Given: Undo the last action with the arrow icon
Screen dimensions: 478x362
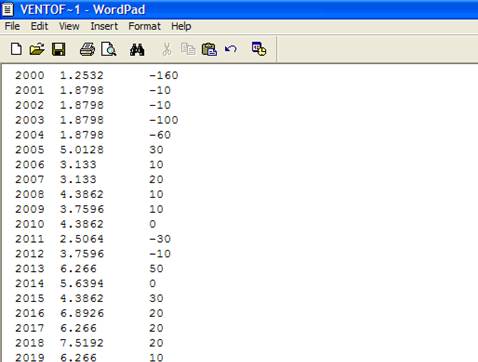Looking at the screenshot, I should (x=231, y=49).
